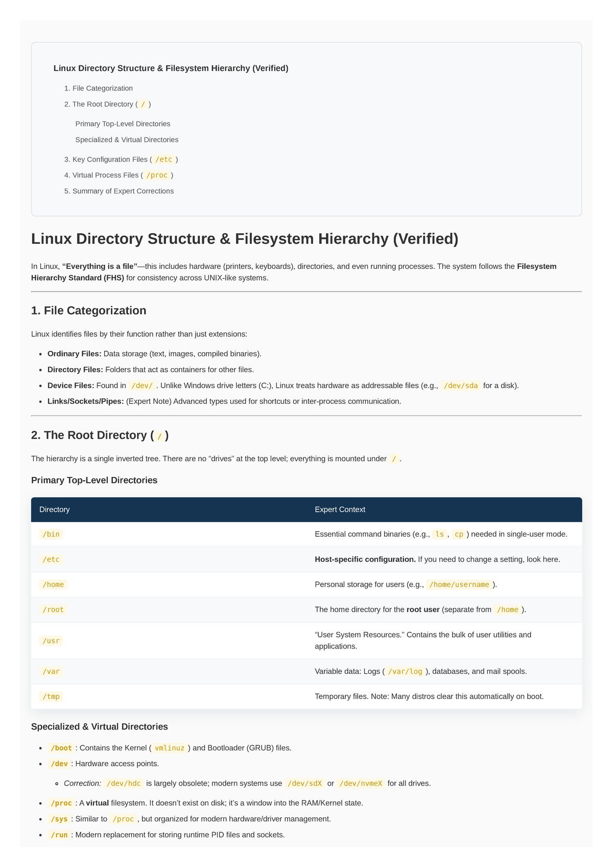Image resolution: width=613 pixels, height=868 pixels.
Task: Click the '/sys' bullet code label
Action: [x=59, y=819]
